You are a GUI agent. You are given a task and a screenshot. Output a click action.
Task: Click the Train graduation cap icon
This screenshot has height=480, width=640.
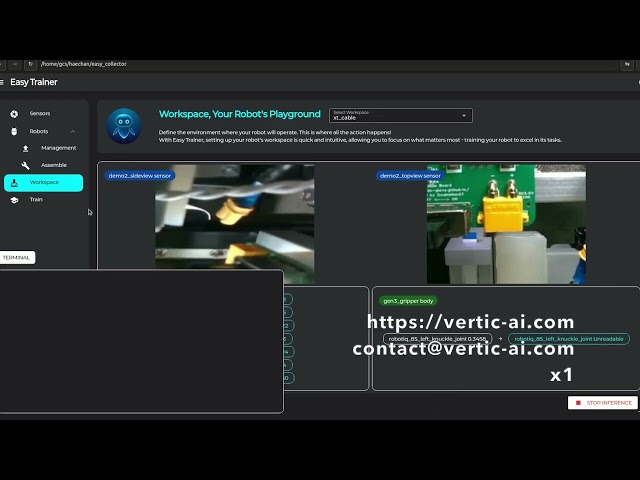[14, 200]
